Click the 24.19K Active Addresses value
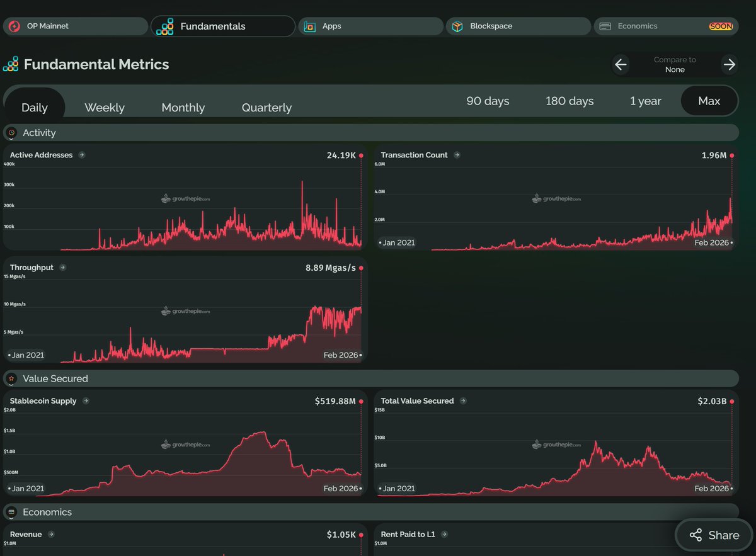The height and width of the screenshot is (556, 756). click(341, 155)
